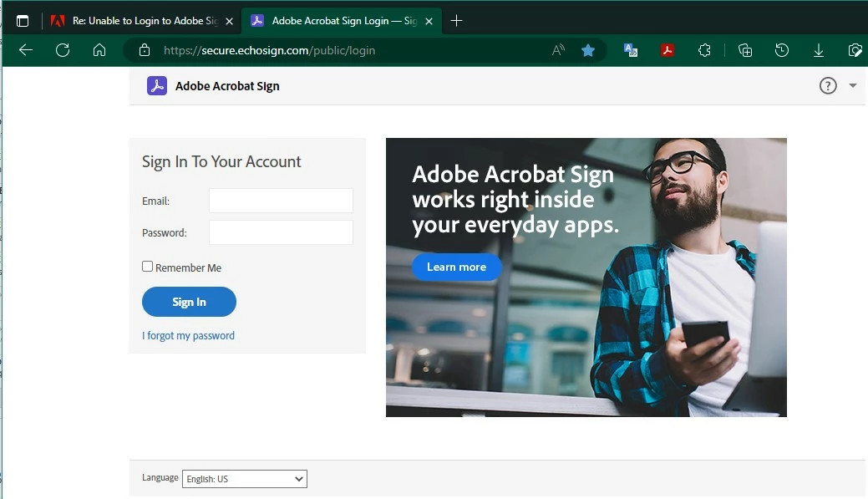The image size is (868, 499).
Task: Open a new tab with plus button
Action: coord(456,21)
